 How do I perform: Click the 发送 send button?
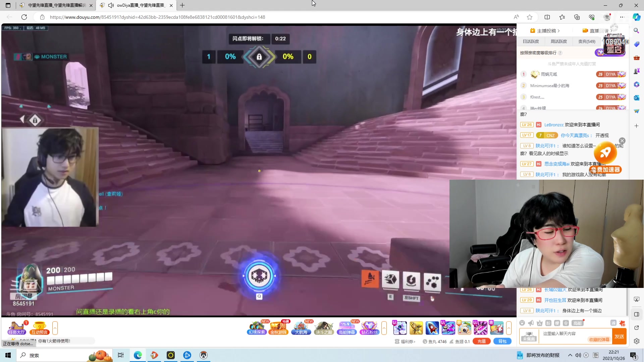619,337
